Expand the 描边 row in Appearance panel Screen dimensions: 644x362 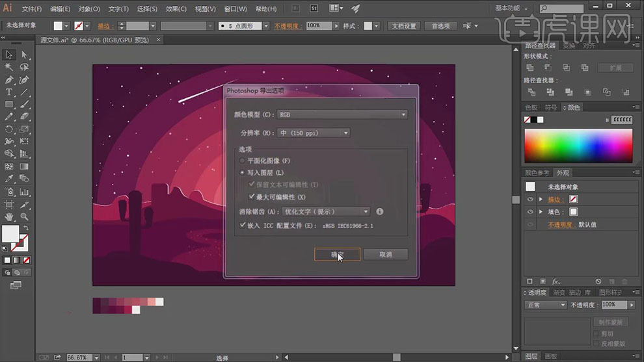point(541,199)
